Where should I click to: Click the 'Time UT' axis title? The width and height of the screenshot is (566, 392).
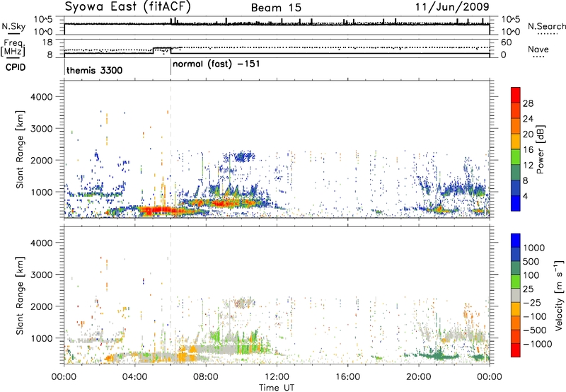277,387
